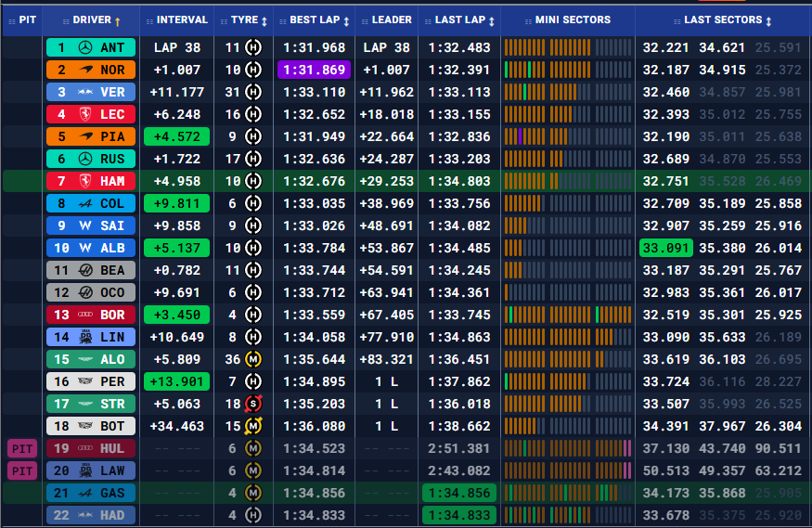The height and width of the screenshot is (528, 812).
Task: Click the Williams logo in SAI row
Action: 85,225
